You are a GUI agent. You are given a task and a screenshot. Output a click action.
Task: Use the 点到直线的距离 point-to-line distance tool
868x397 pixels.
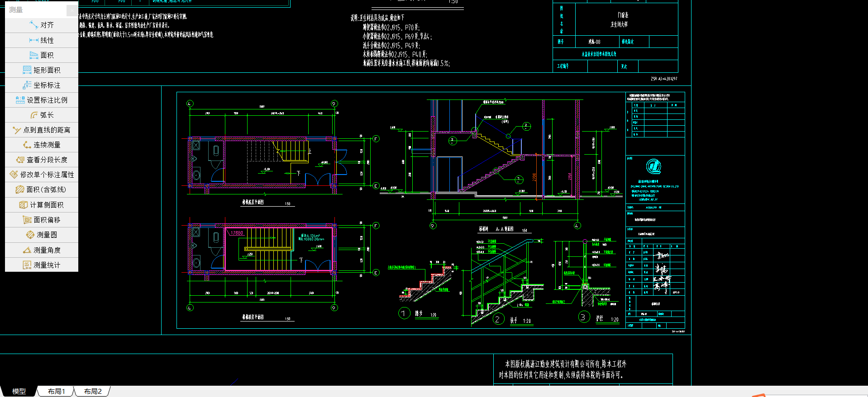click(x=42, y=130)
